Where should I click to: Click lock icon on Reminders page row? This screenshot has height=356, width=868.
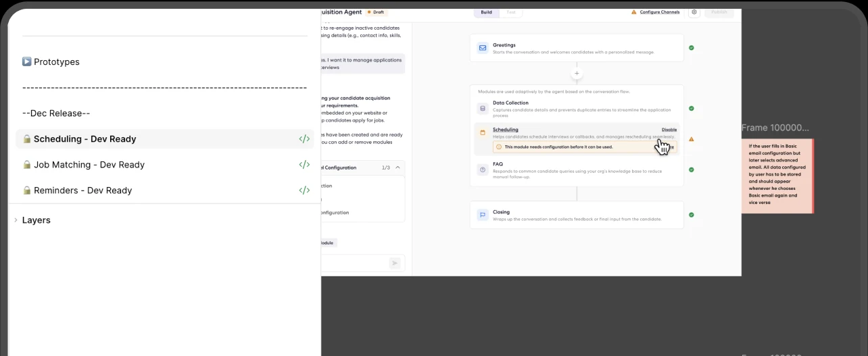pyautogui.click(x=27, y=190)
